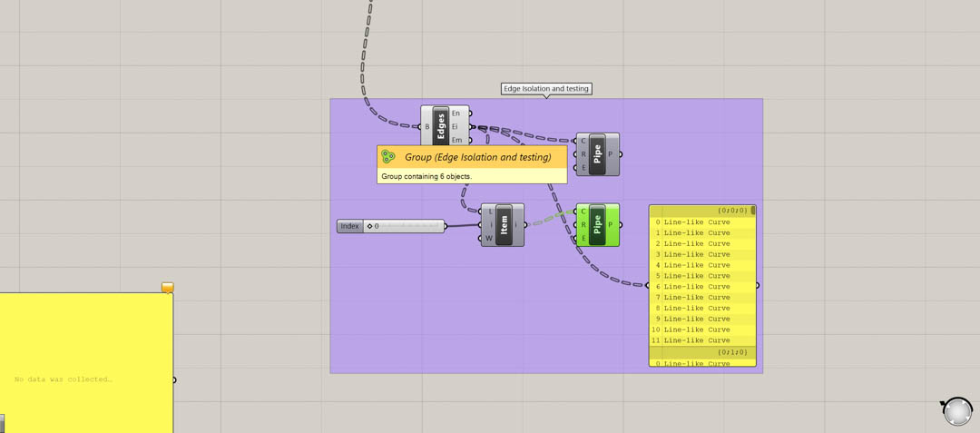Select the gray Pipe component
This screenshot has width=980, height=433.
click(x=597, y=154)
